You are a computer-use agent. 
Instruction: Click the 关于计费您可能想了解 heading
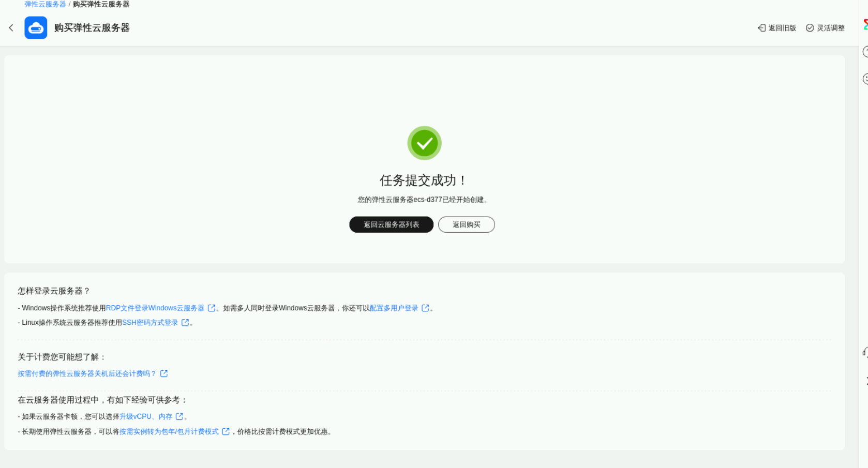62,357
